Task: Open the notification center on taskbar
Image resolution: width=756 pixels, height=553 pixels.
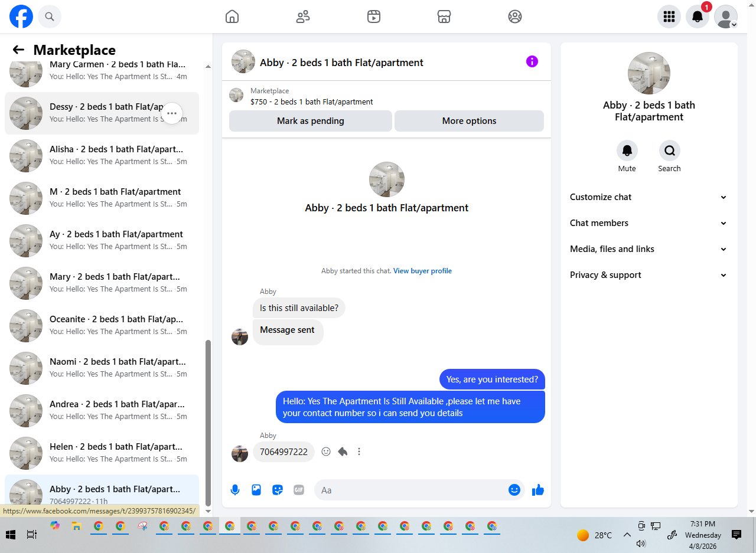Action: coord(737,535)
